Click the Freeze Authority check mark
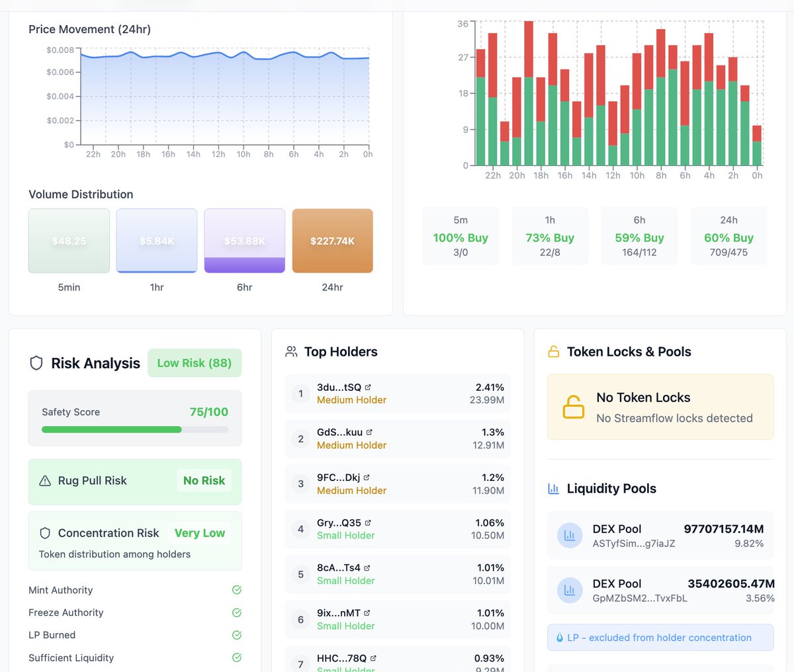This screenshot has width=794, height=672. [237, 612]
